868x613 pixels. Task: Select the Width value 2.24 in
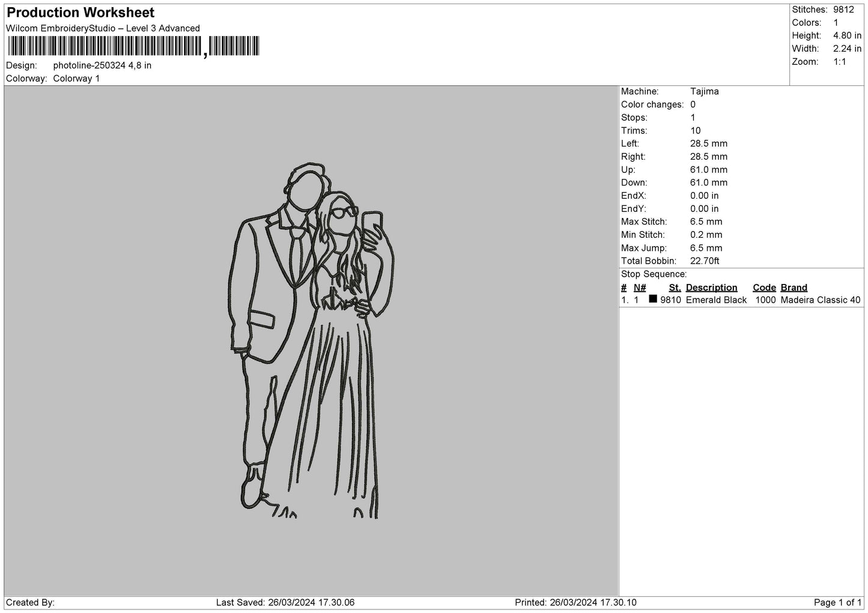coord(848,49)
